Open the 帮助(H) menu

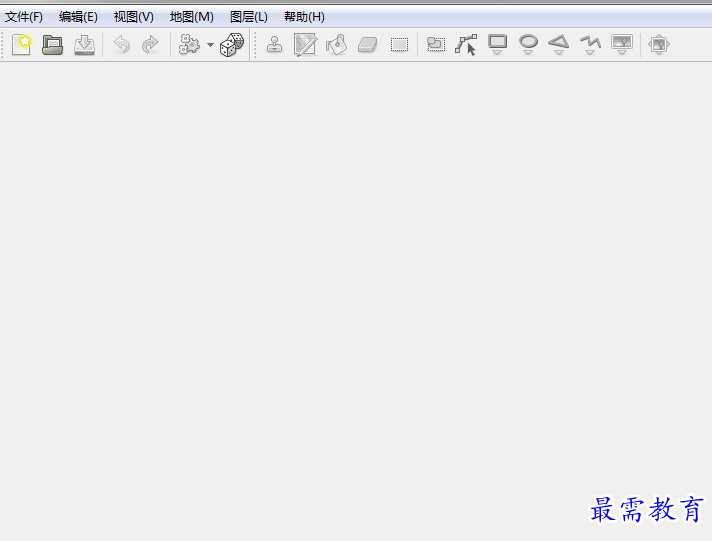tap(304, 17)
